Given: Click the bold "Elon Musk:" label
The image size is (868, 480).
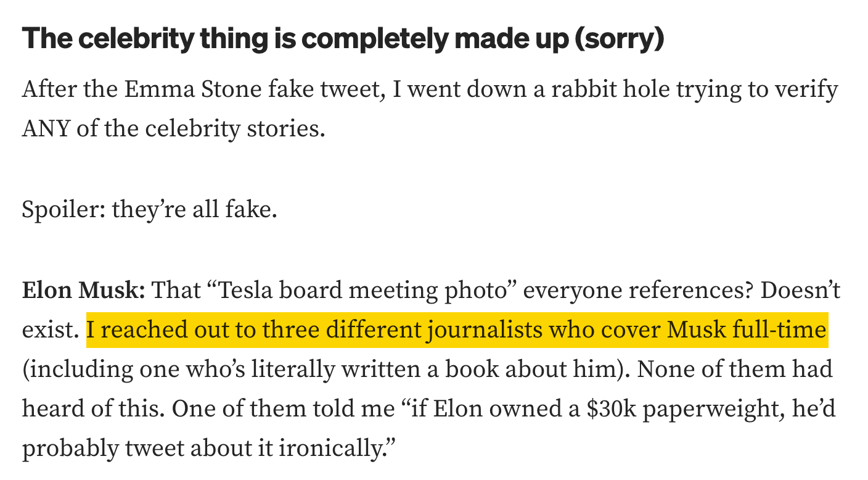Looking at the screenshot, I should [83, 290].
